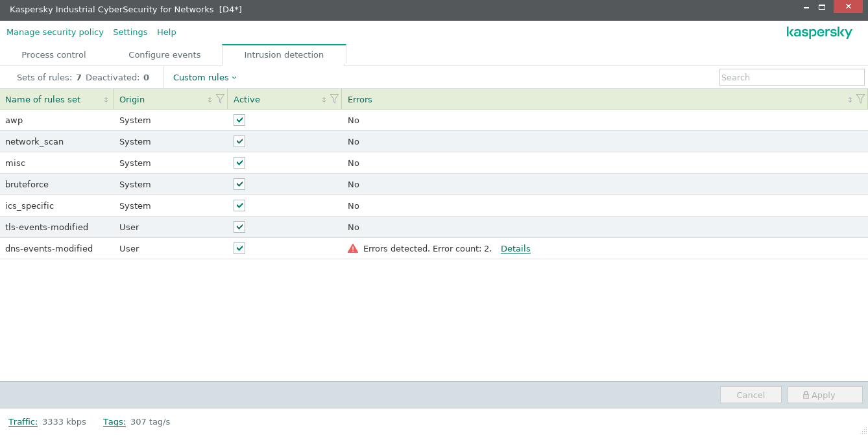Switch to the Configure events tab
The width and height of the screenshot is (868, 435).
pyautogui.click(x=165, y=55)
